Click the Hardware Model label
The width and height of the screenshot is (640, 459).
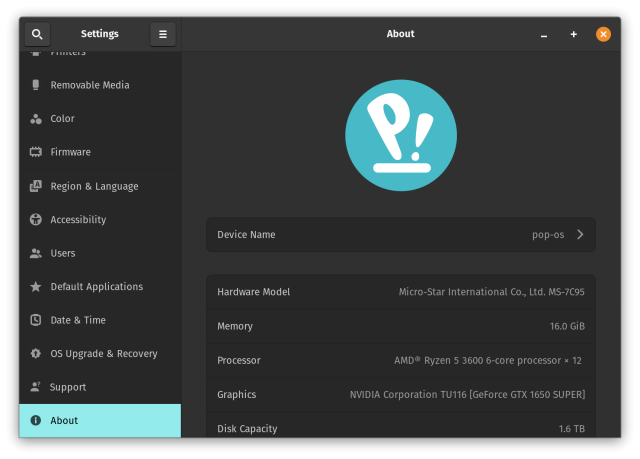click(253, 292)
